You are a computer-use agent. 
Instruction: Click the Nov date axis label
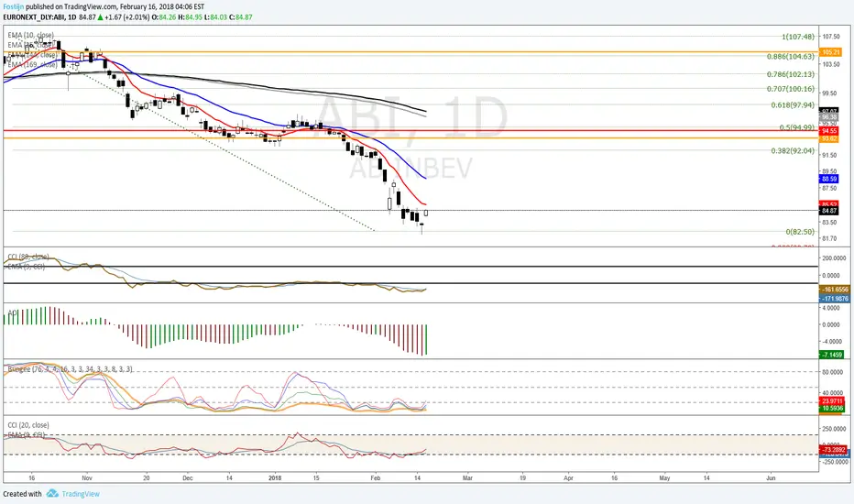pyautogui.click(x=87, y=477)
